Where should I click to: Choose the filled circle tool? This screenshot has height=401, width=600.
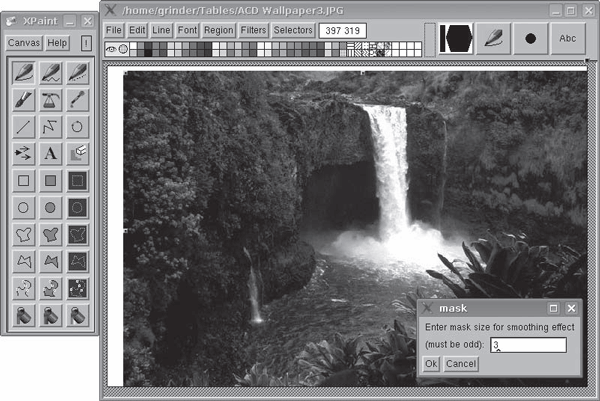(x=50, y=208)
